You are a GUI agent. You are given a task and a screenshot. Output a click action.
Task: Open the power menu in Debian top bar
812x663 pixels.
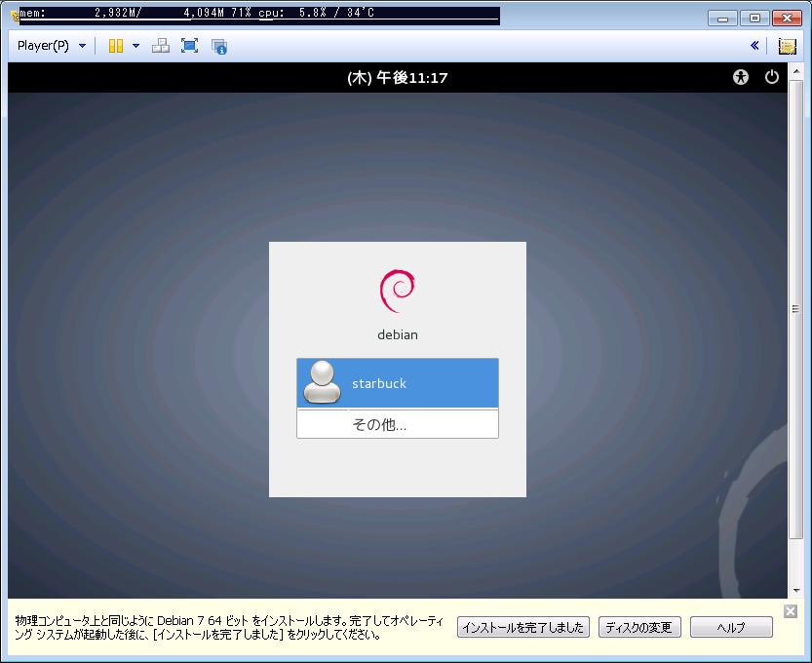click(x=772, y=77)
